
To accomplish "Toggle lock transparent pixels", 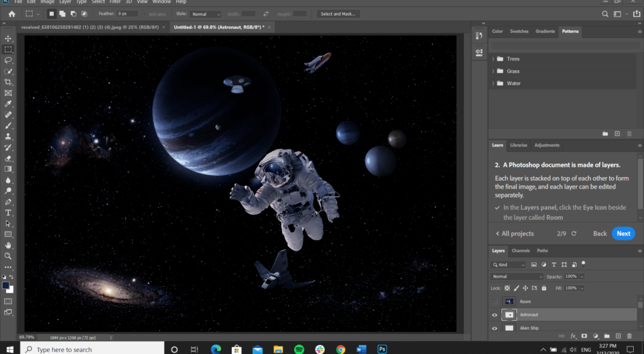I will point(507,289).
